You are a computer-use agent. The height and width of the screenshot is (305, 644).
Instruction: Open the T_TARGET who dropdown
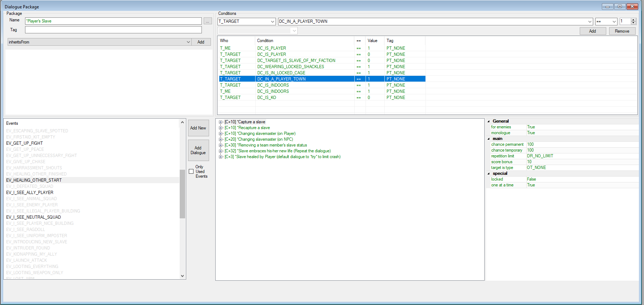(273, 21)
